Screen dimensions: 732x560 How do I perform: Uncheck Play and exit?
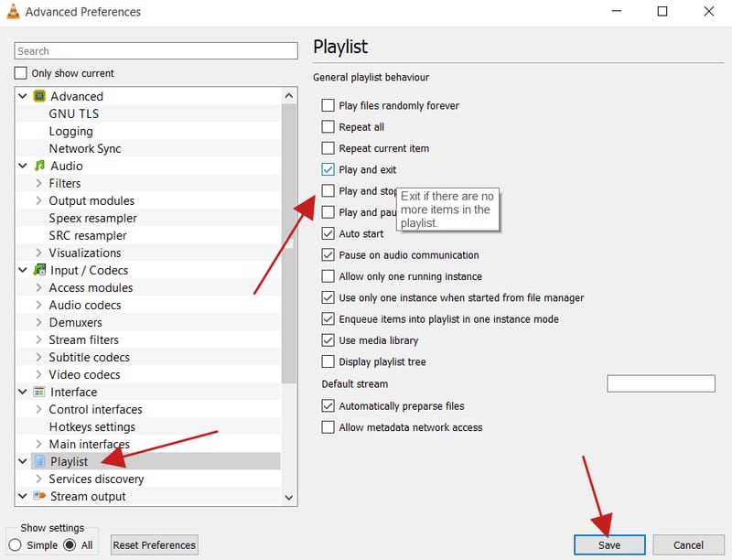tap(328, 169)
